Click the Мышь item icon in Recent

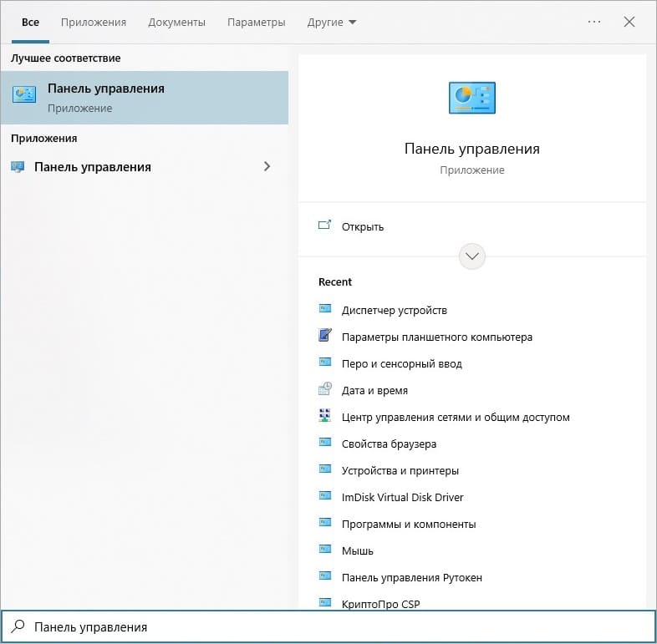point(324,550)
